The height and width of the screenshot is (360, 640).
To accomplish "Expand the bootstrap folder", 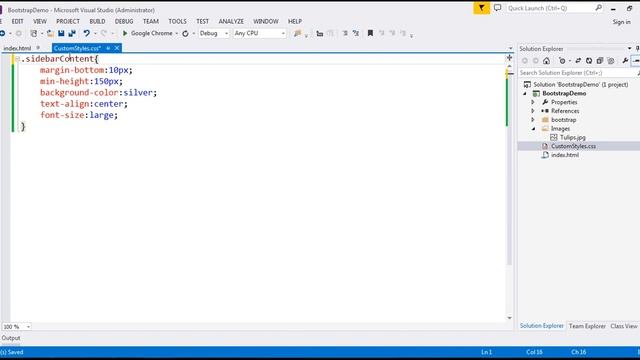I will coord(533,120).
